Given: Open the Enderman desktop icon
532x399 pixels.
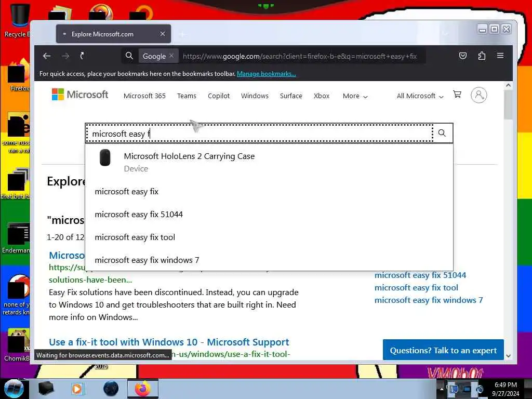Looking at the screenshot, I should pos(17,237).
